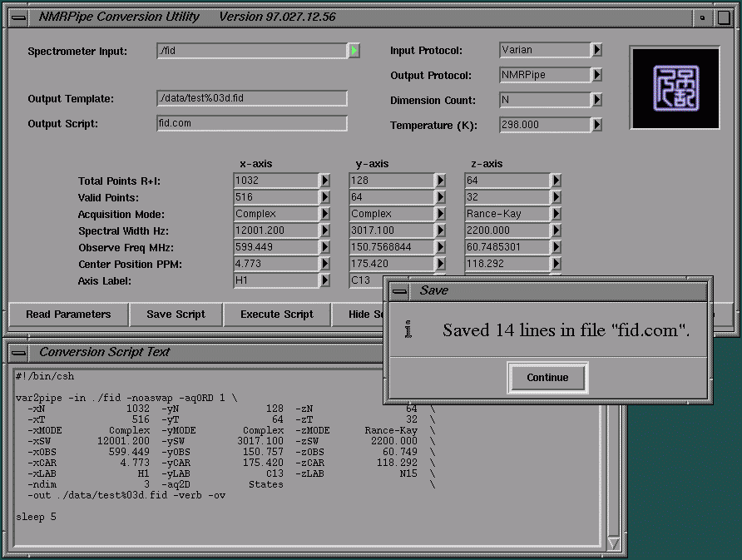Click y-axis Total Points field 128
The image size is (742, 560).
coord(392,181)
